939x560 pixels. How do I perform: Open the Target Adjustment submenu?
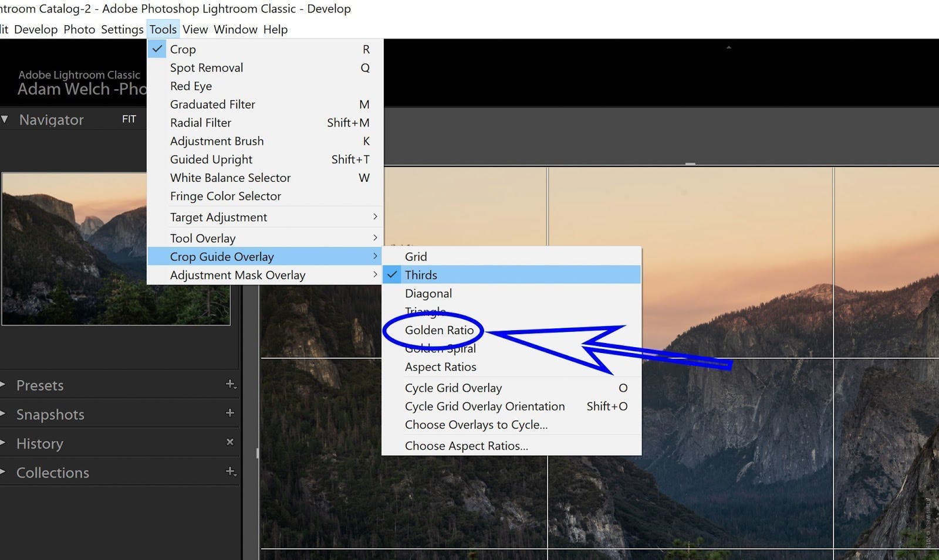point(218,217)
